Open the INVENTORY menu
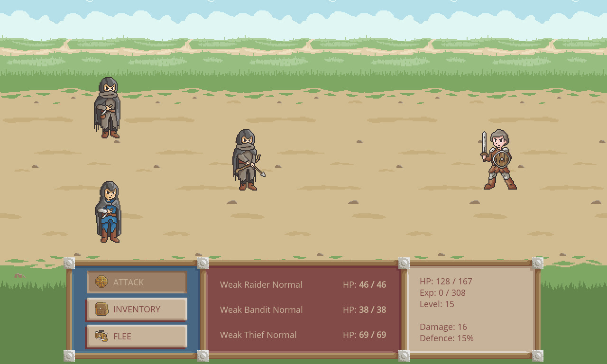The width and height of the screenshot is (607, 364). tap(137, 309)
